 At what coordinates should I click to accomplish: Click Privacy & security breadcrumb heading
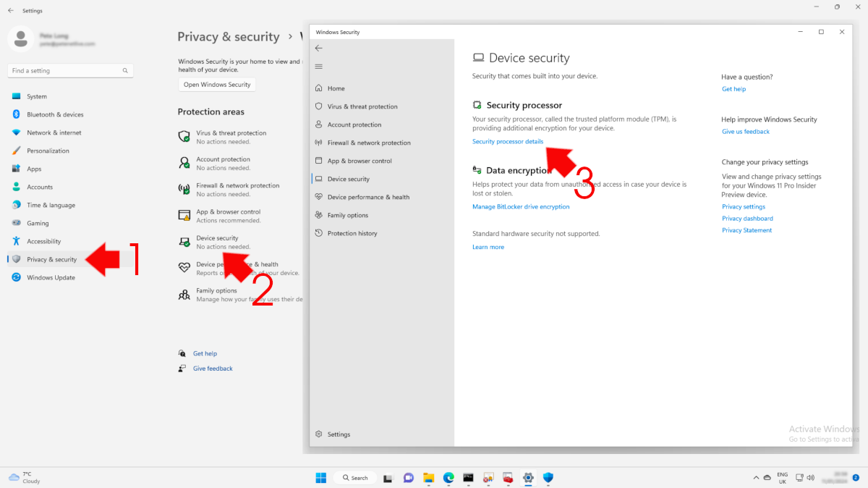(229, 37)
